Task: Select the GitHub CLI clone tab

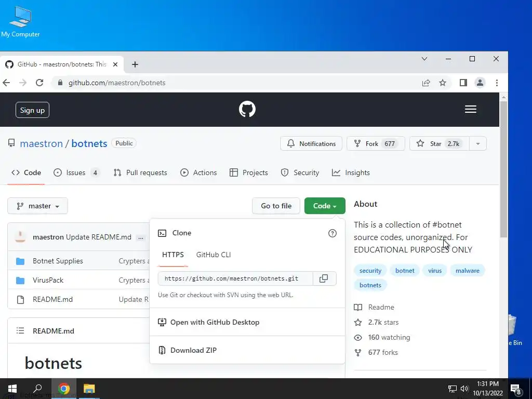Action: (214, 255)
